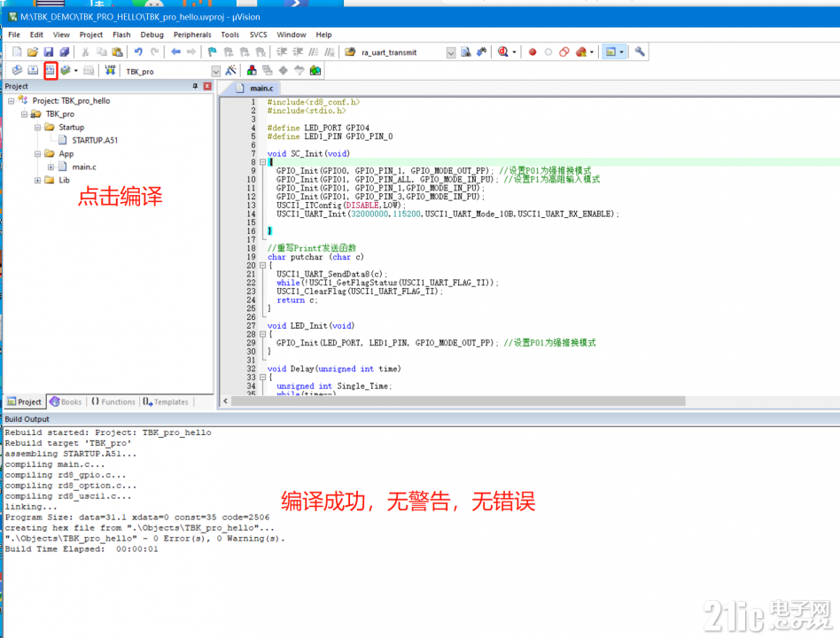Viewport: 840px width, 638px height.
Task: Click the Redo arrow icon
Action: (x=154, y=52)
